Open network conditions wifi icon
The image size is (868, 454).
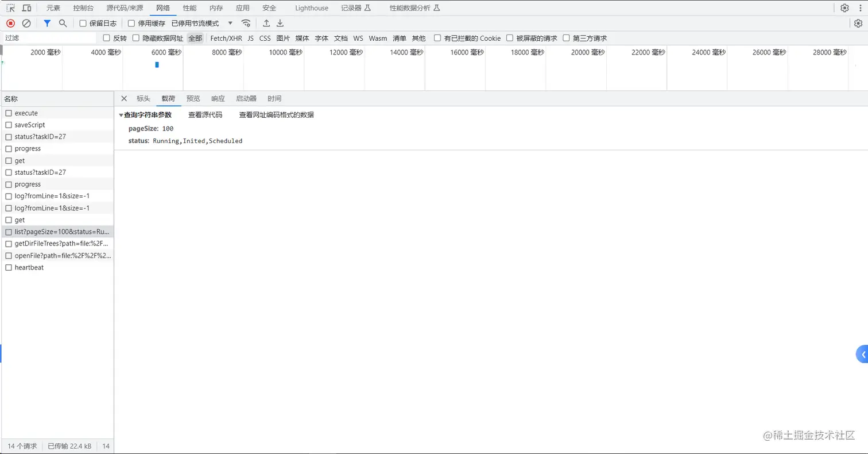246,23
